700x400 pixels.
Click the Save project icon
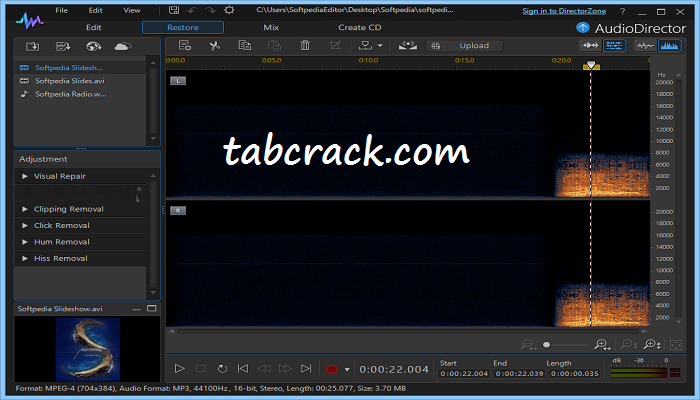174,10
